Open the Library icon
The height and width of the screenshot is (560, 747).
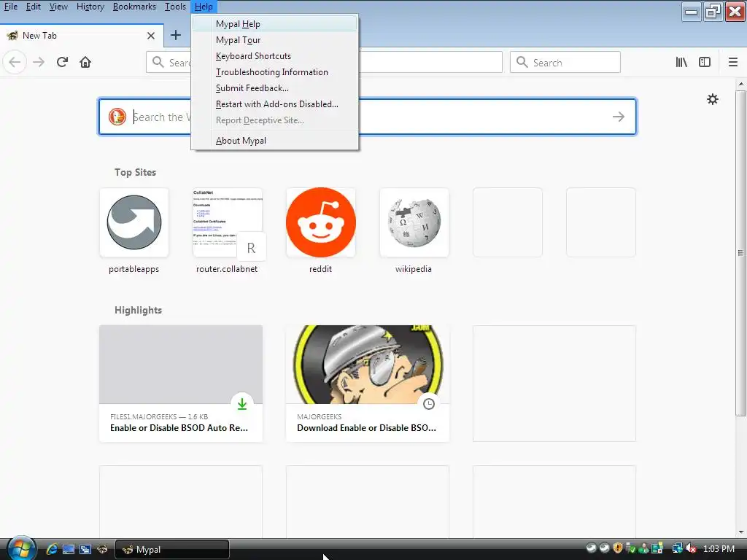tap(681, 63)
